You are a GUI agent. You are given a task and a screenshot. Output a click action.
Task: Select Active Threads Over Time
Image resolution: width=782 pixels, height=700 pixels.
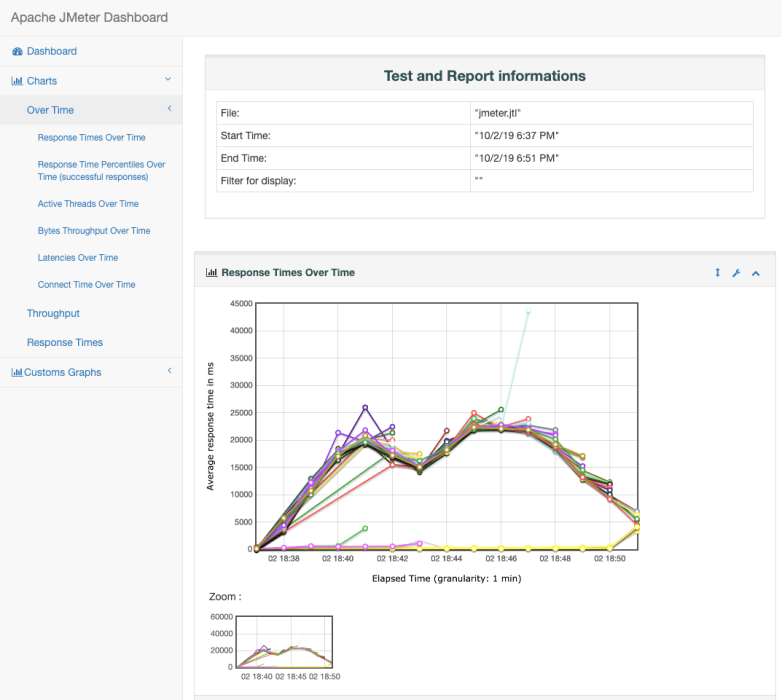[88, 204]
